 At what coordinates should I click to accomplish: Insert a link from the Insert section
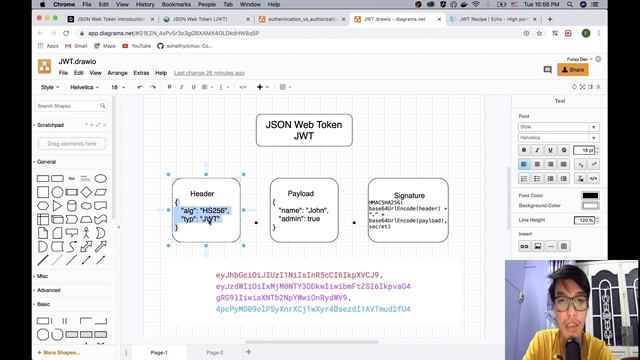[x=524, y=246]
